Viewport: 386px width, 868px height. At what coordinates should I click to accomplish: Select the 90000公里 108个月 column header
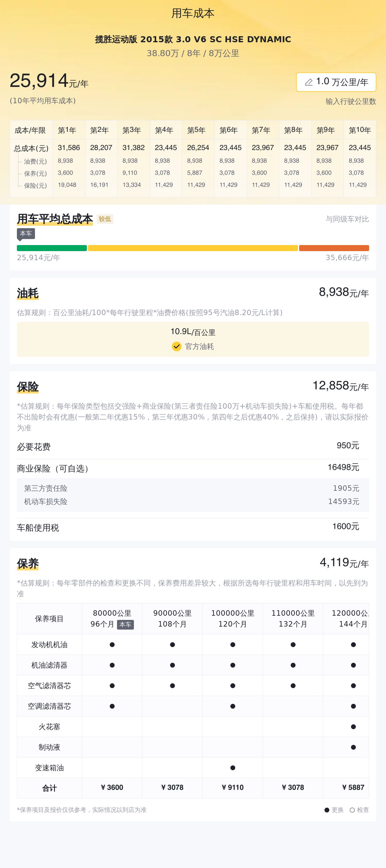point(172,619)
